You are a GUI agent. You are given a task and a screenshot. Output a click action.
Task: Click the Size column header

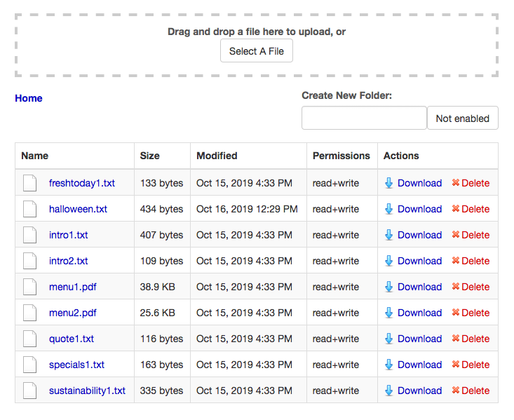[150, 156]
